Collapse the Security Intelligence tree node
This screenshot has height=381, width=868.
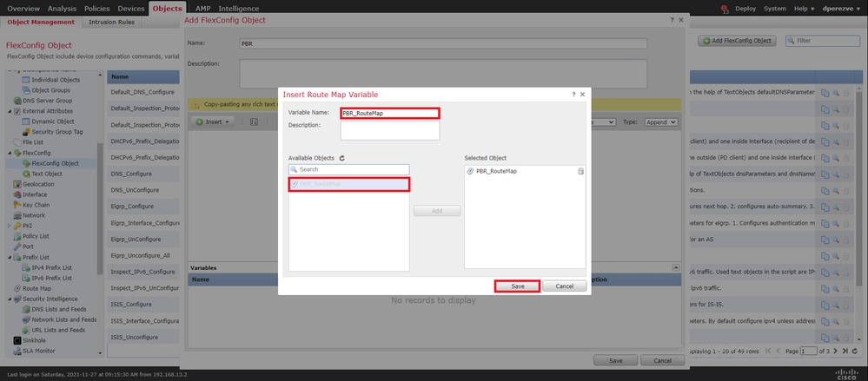pyautogui.click(x=10, y=299)
